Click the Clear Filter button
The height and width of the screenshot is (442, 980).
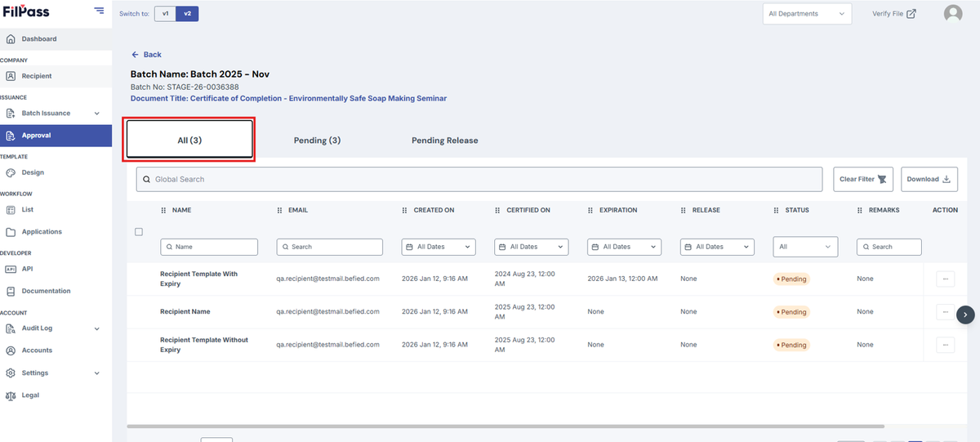(863, 179)
